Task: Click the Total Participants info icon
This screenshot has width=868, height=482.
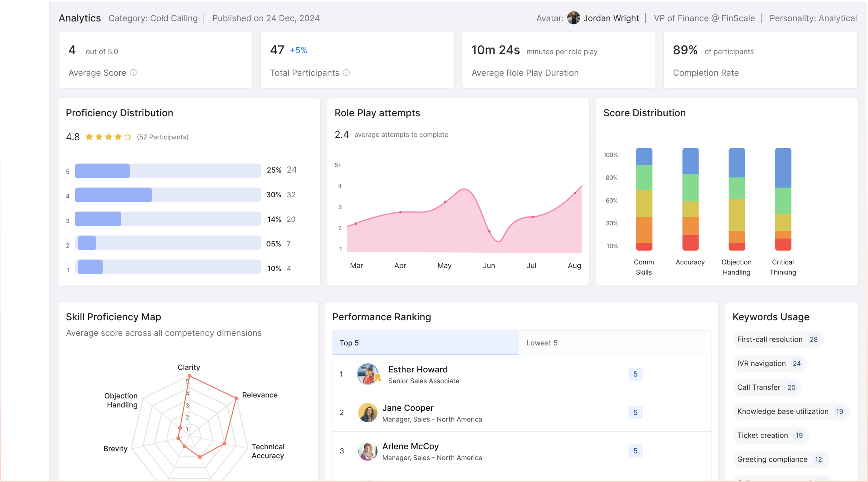Action: (x=346, y=72)
